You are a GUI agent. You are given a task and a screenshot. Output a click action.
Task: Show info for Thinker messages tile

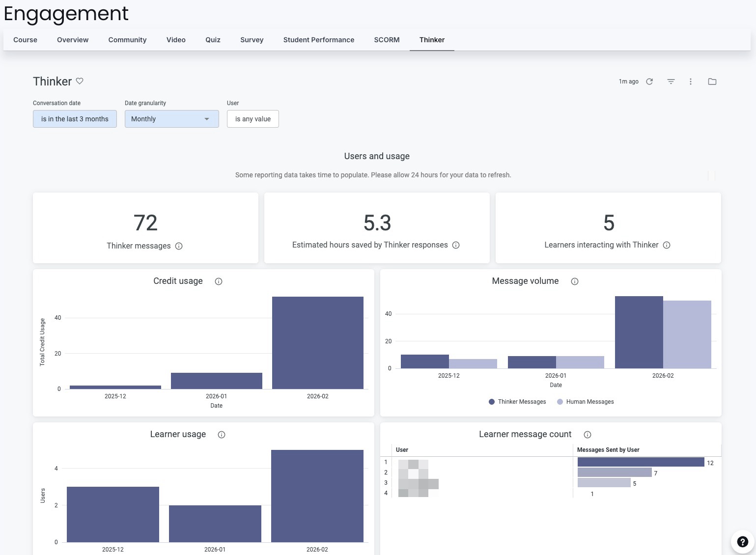179,246
